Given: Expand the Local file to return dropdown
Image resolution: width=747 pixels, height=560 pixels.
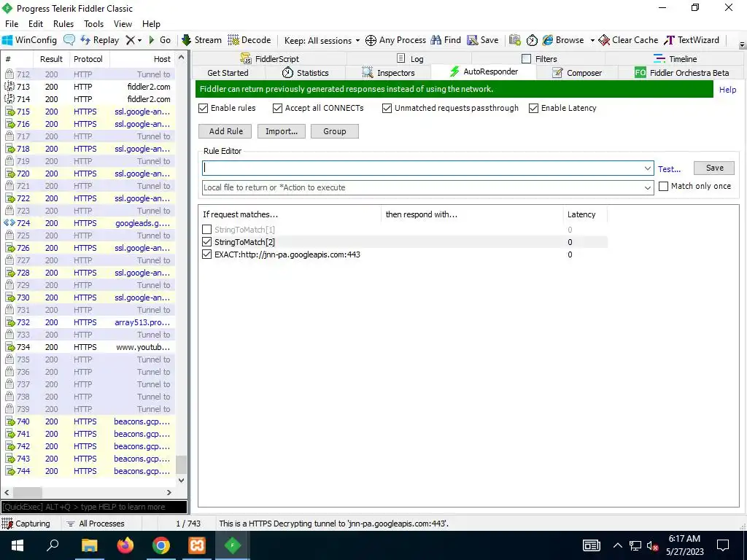Looking at the screenshot, I should (x=648, y=187).
